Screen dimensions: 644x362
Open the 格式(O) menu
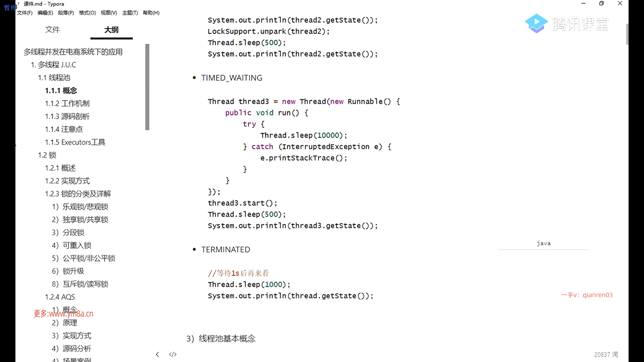[87, 13]
